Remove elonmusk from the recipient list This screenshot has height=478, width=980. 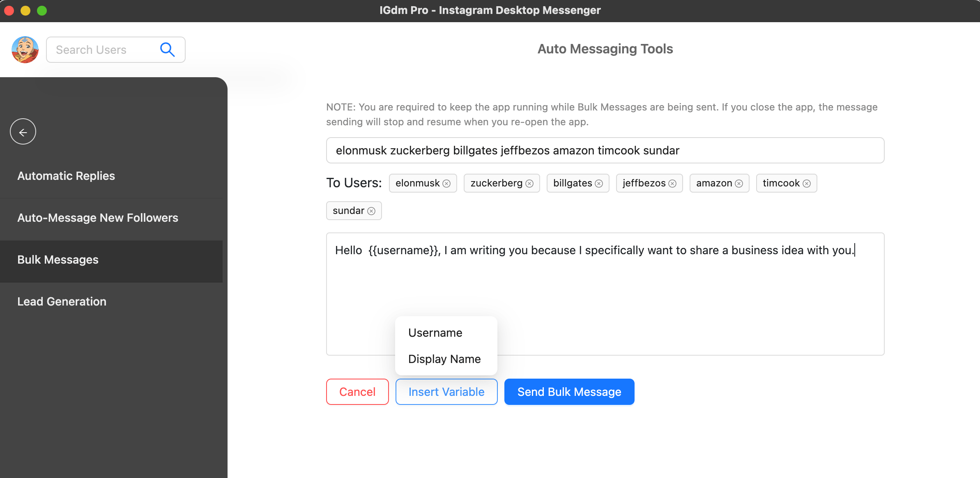tap(447, 183)
